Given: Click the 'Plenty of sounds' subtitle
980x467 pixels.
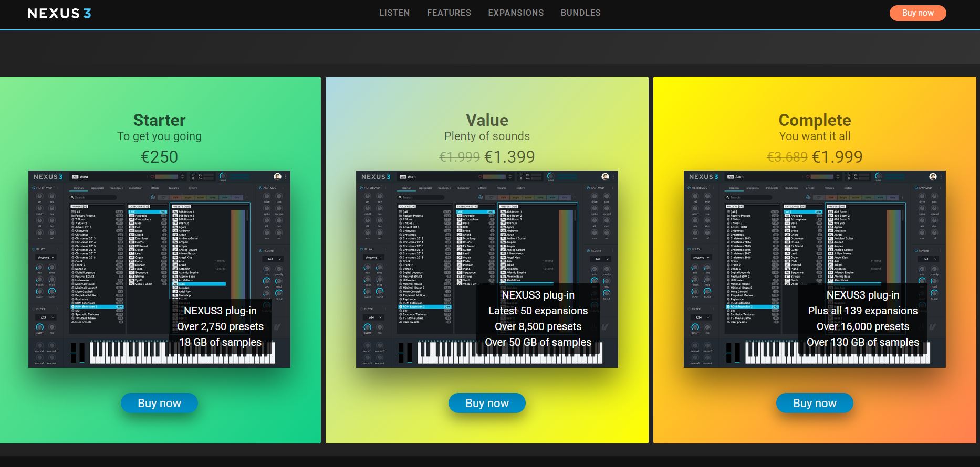Looking at the screenshot, I should pyautogui.click(x=487, y=136).
